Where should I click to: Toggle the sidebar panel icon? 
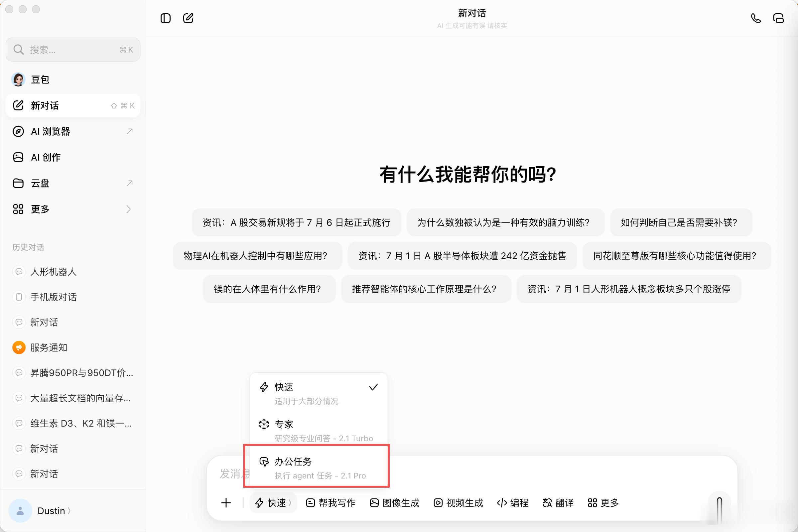[x=166, y=18]
